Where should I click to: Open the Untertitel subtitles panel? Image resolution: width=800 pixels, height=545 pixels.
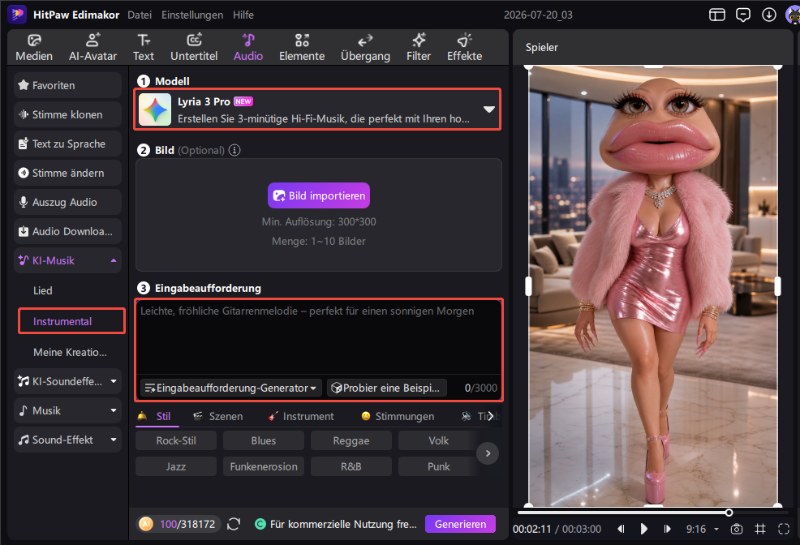pyautogui.click(x=194, y=47)
